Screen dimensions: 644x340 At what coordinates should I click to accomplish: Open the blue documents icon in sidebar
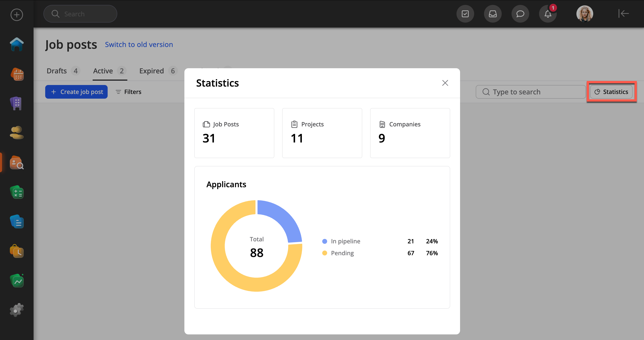pos(17,222)
